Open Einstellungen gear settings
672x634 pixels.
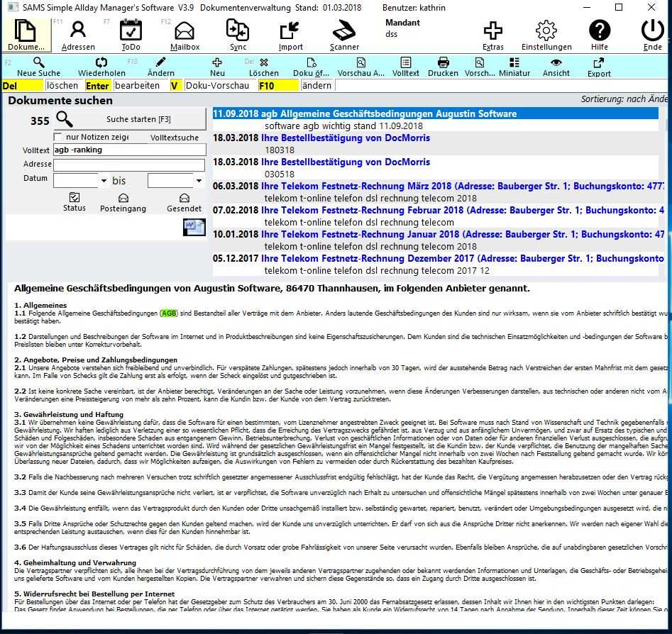[x=546, y=35]
